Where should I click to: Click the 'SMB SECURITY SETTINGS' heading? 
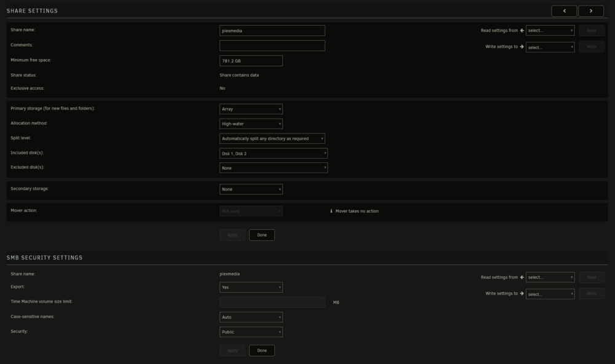(45, 258)
